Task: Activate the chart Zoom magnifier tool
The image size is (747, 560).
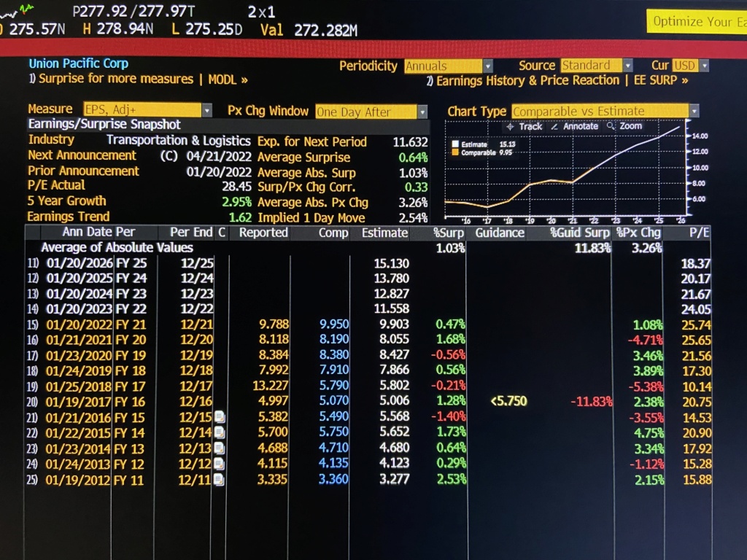Action: coord(624,126)
